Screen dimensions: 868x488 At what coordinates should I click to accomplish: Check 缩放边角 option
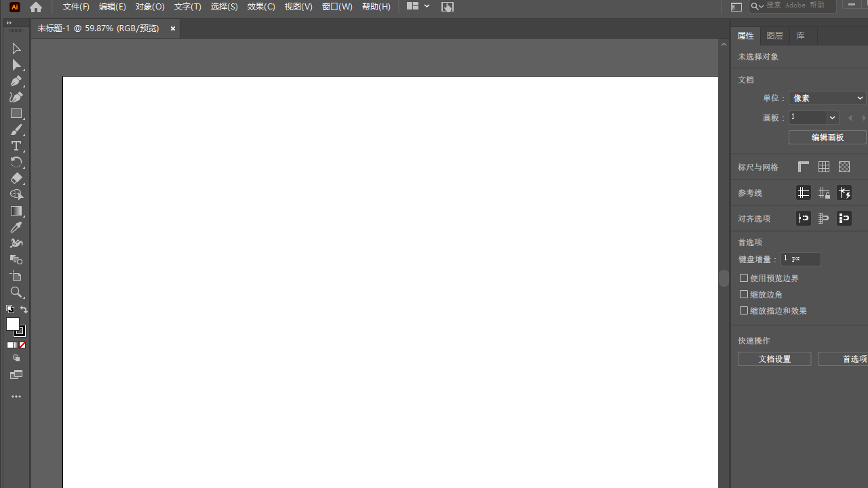(x=744, y=294)
